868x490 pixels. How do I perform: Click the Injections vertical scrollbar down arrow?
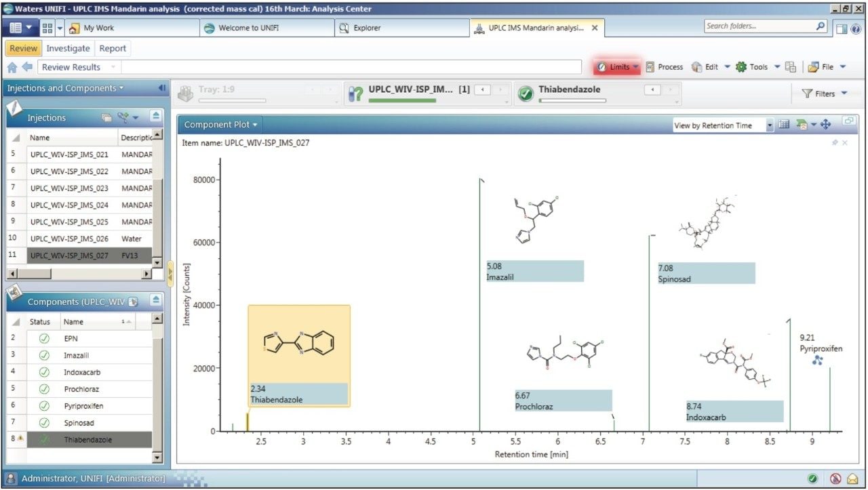point(158,262)
